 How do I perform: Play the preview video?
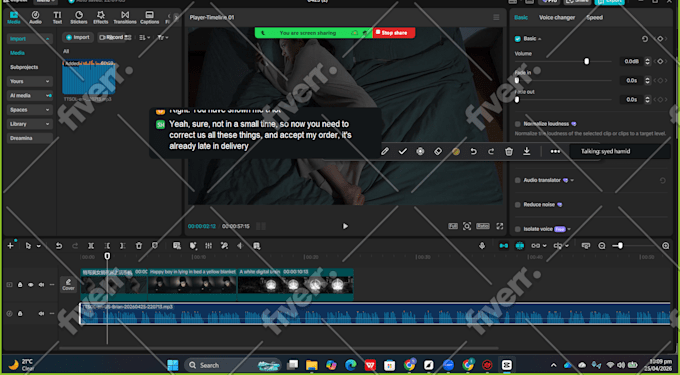pyautogui.click(x=345, y=226)
